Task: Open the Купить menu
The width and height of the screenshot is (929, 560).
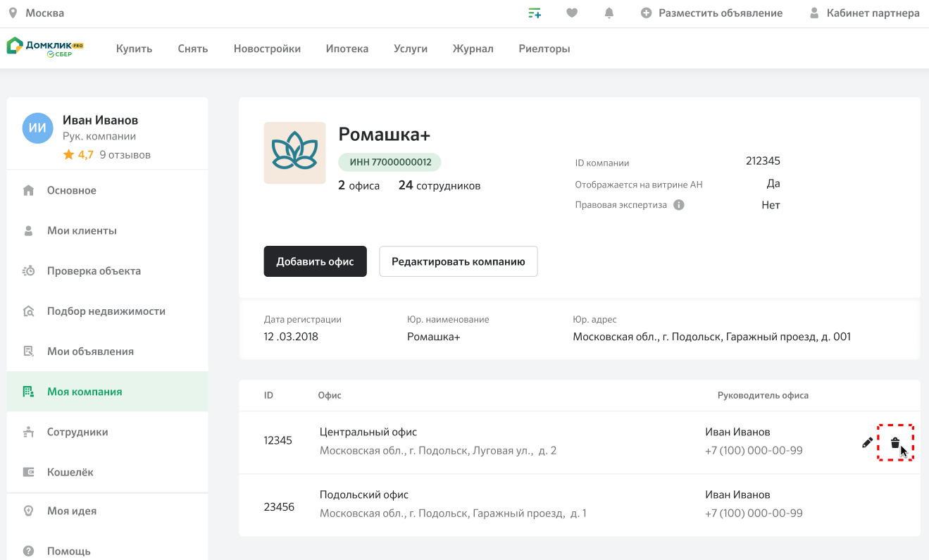Action: pyautogui.click(x=134, y=49)
